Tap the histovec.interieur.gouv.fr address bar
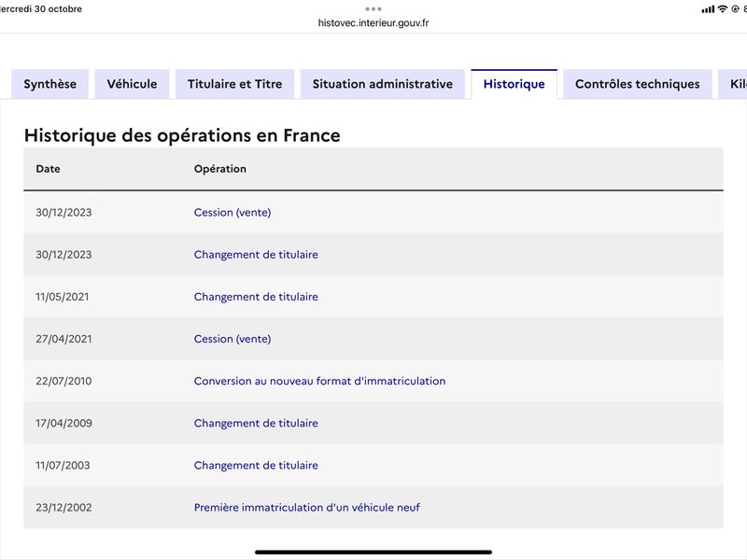Image resolution: width=747 pixels, height=560 pixels. (373, 22)
